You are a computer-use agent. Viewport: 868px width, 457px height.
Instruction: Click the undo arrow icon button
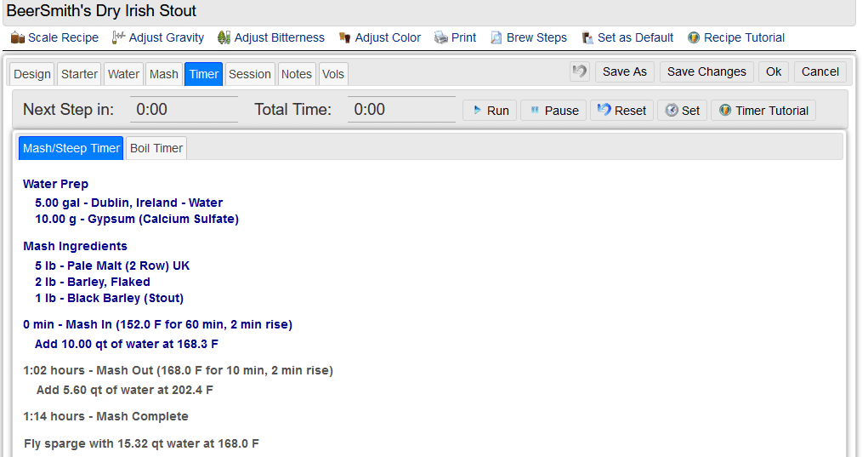(x=580, y=71)
